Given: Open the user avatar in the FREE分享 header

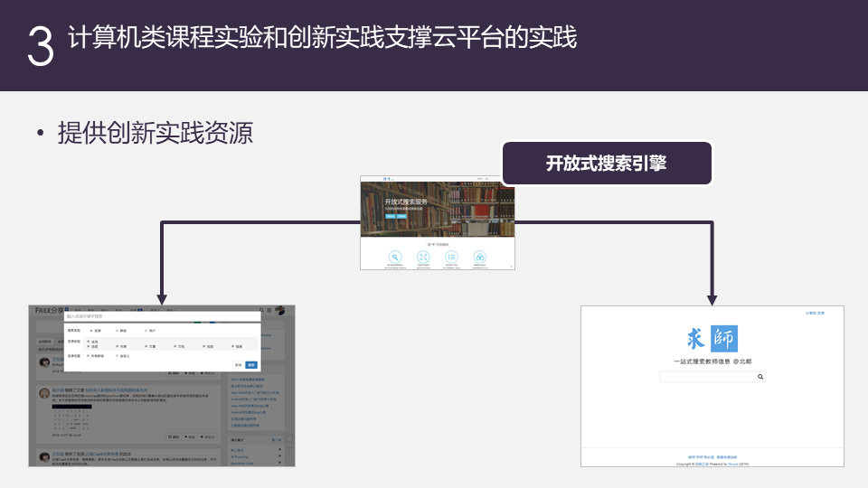Looking at the screenshot, I should [x=280, y=310].
